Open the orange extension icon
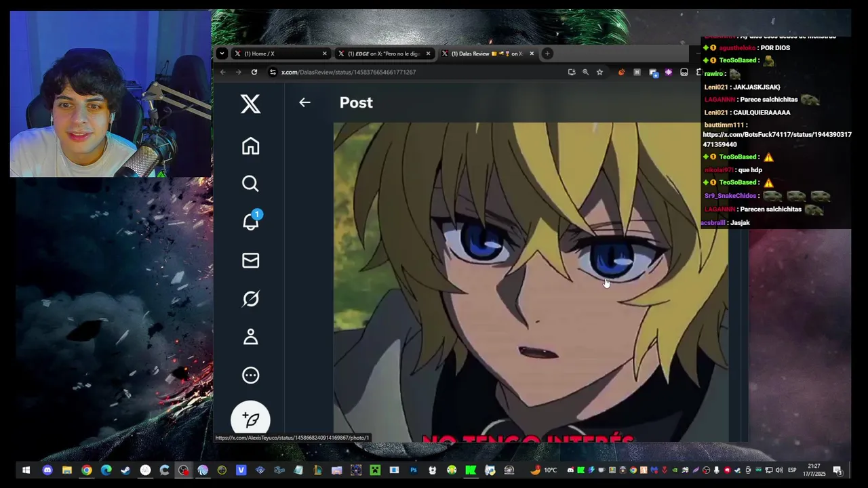 [x=621, y=72]
